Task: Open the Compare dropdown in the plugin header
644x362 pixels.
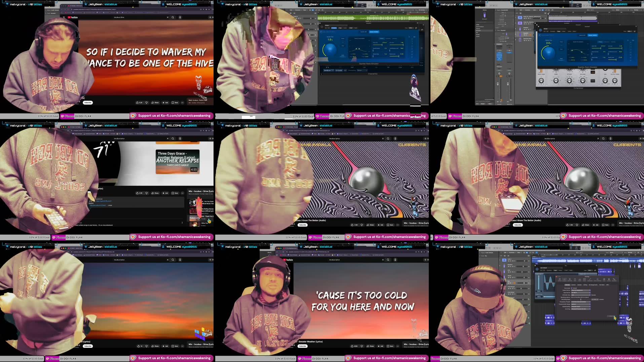Action: tap(334, 28)
